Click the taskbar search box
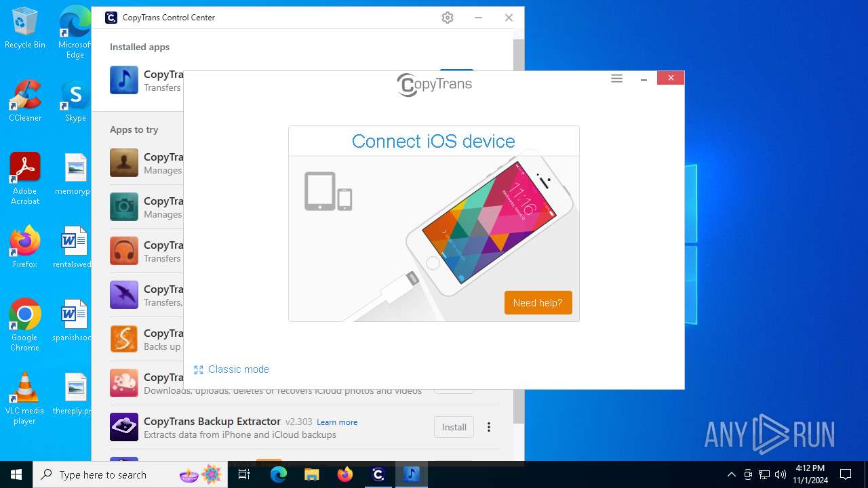This screenshot has height=488, width=868. tap(130, 474)
